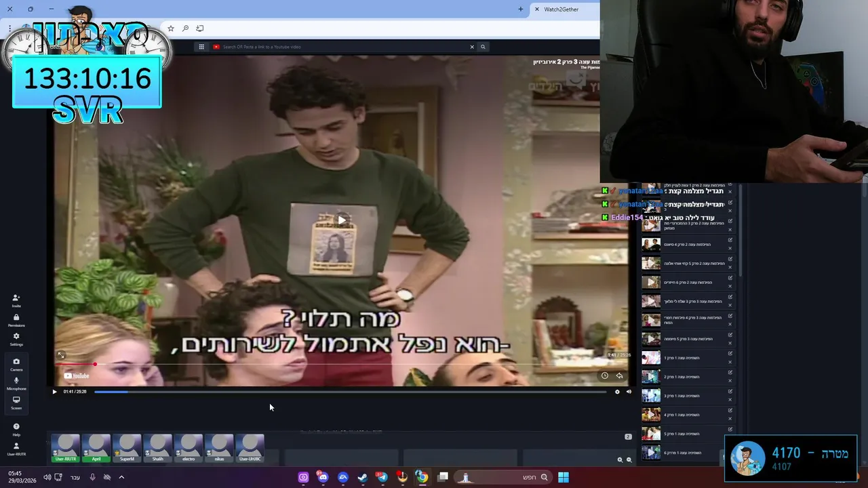Screen dimensions: 868x488
Task: Click the system volume speaker in tray
Action: (x=47, y=477)
